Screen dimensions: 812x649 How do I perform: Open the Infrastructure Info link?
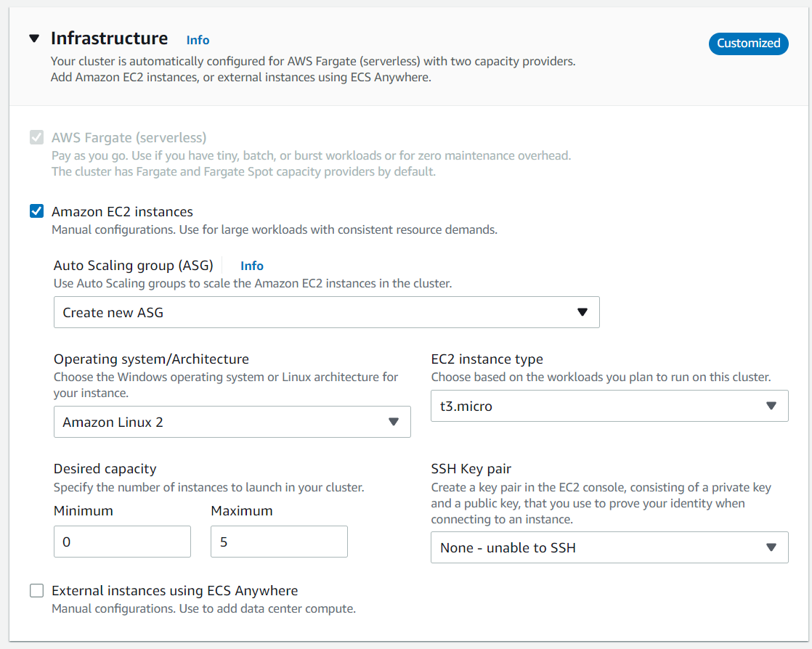pyautogui.click(x=198, y=40)
